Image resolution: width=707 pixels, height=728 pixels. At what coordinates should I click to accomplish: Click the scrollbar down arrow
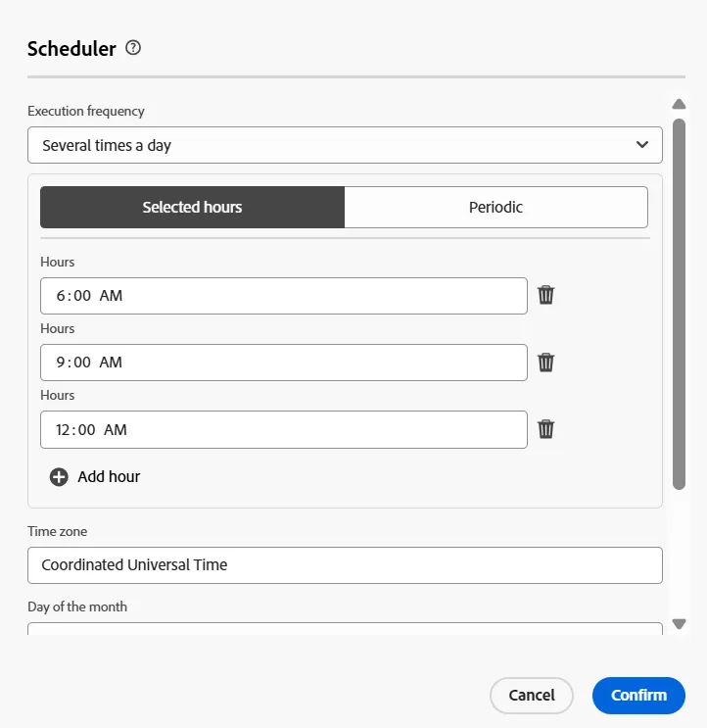679,623
